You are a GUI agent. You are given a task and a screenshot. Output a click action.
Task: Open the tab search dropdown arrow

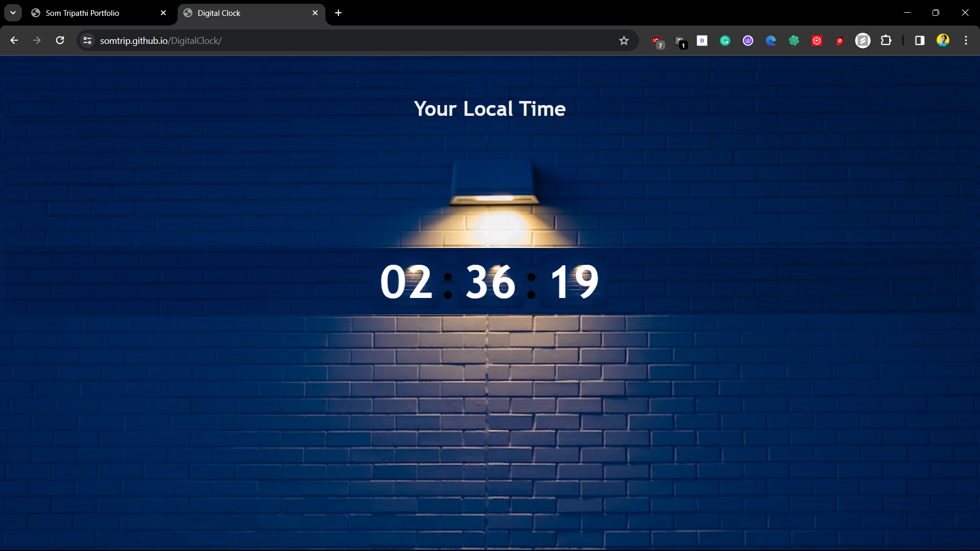13,13
